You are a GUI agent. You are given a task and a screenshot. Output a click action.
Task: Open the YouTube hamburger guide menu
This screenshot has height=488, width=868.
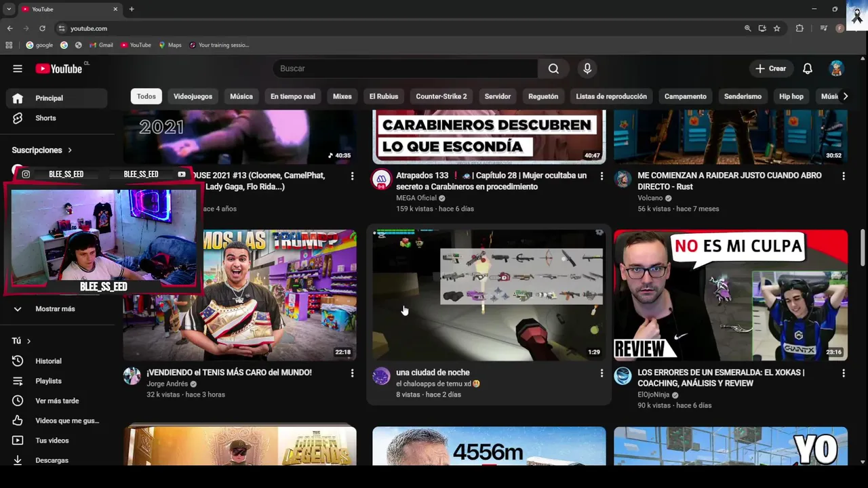pyautogui.click(x=18, y=68)
